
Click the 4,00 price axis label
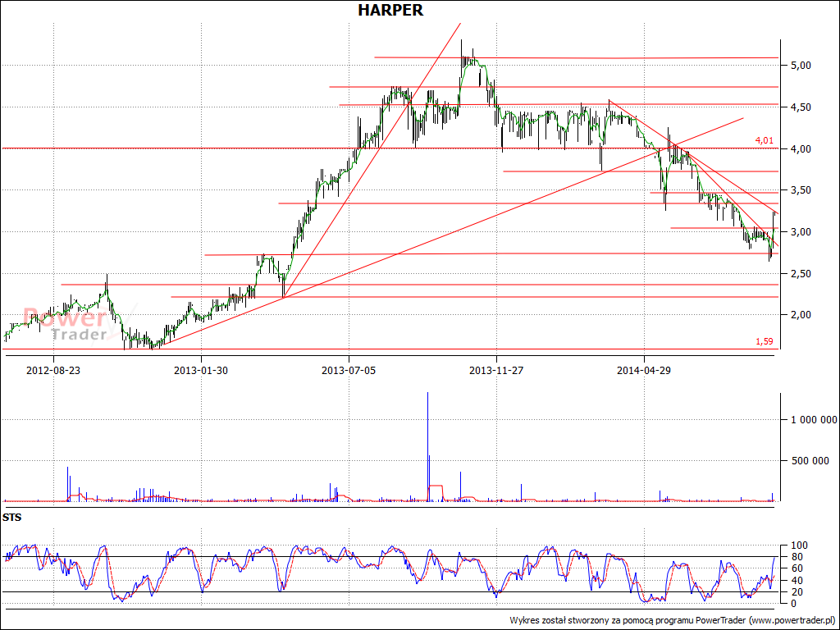point(801,149)
